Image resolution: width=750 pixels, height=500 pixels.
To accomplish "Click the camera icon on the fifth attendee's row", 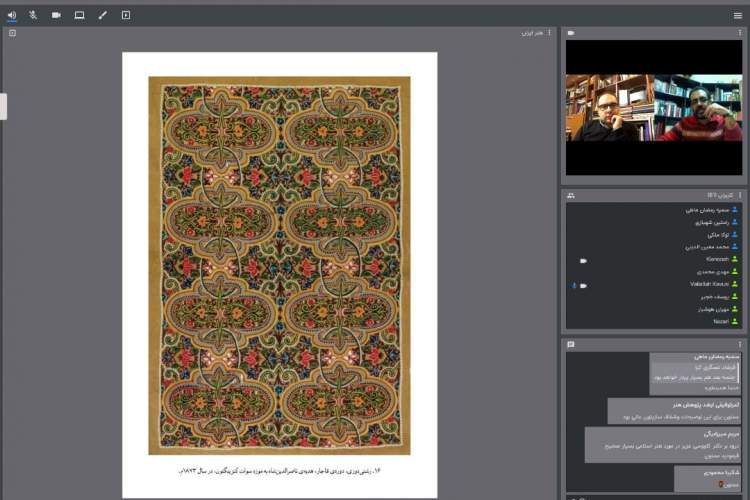I will (x=584, y=261).
